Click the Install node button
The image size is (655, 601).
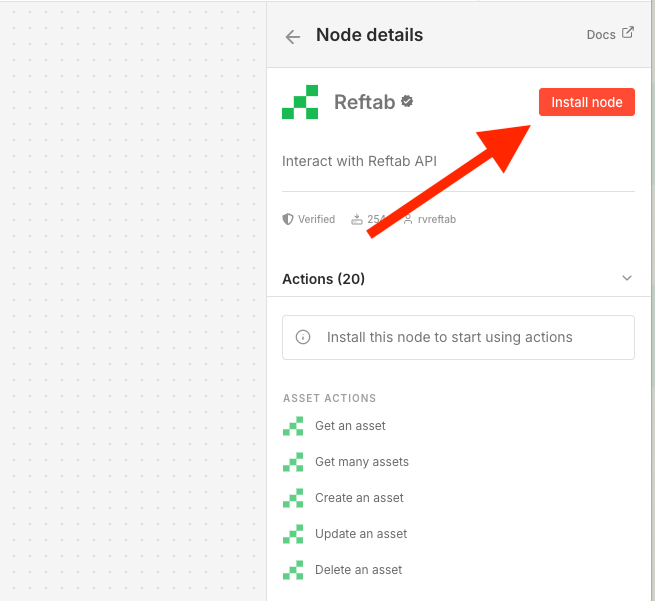pyautogui.click(x=586, y=102)
